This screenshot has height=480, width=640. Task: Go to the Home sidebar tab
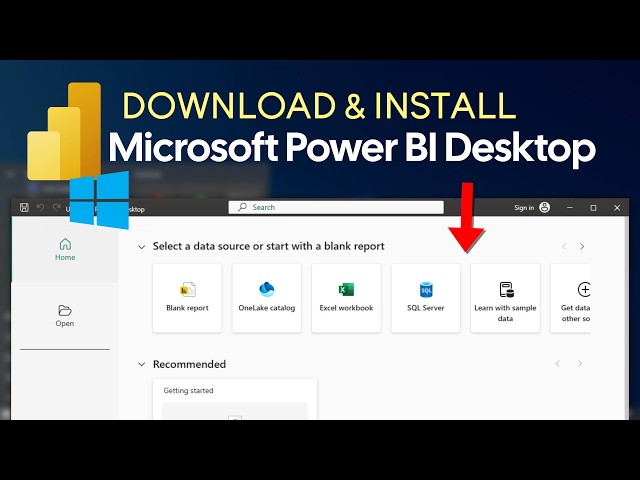pyautogui.click(x=65, y=249)
